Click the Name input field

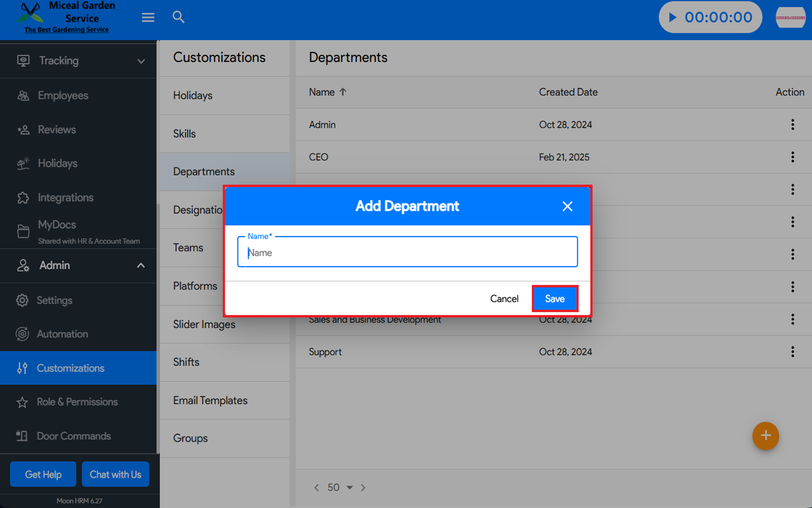tap(407, 252)
